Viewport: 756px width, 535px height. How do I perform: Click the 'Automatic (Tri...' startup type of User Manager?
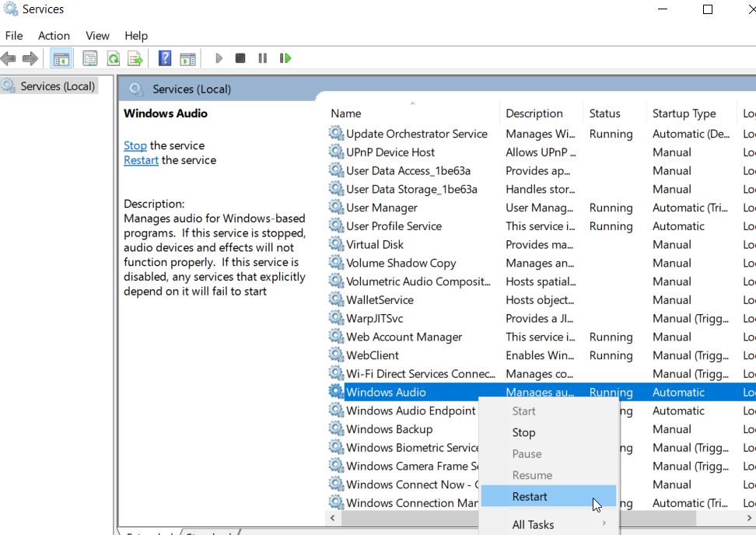691,208
